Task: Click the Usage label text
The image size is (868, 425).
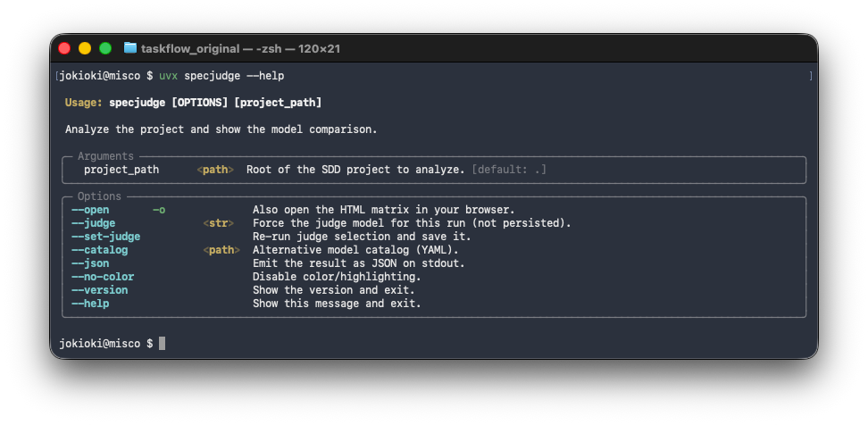Action: point(84,103)
